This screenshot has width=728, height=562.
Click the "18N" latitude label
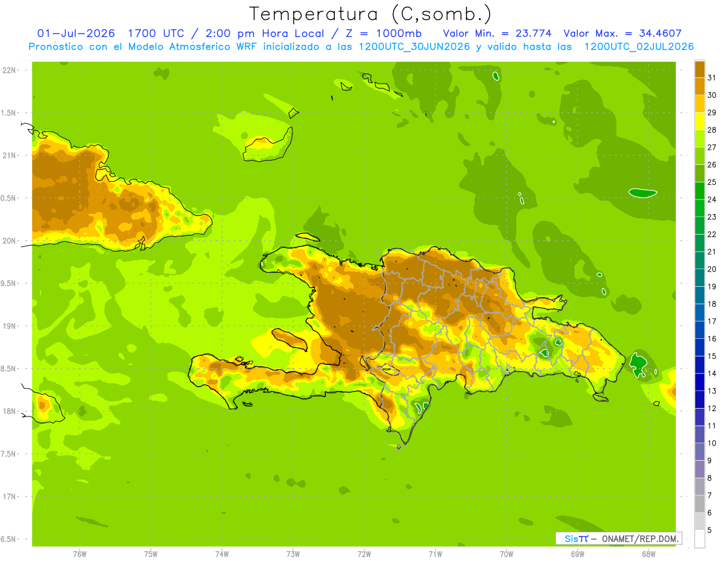tap(10, 411)
